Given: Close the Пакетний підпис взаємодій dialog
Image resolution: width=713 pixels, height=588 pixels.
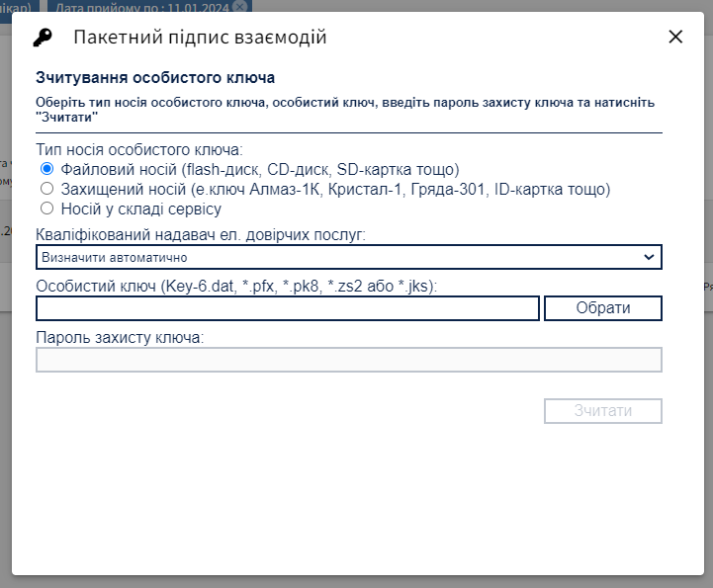Looking at the screenshot, I should (675, 37).
